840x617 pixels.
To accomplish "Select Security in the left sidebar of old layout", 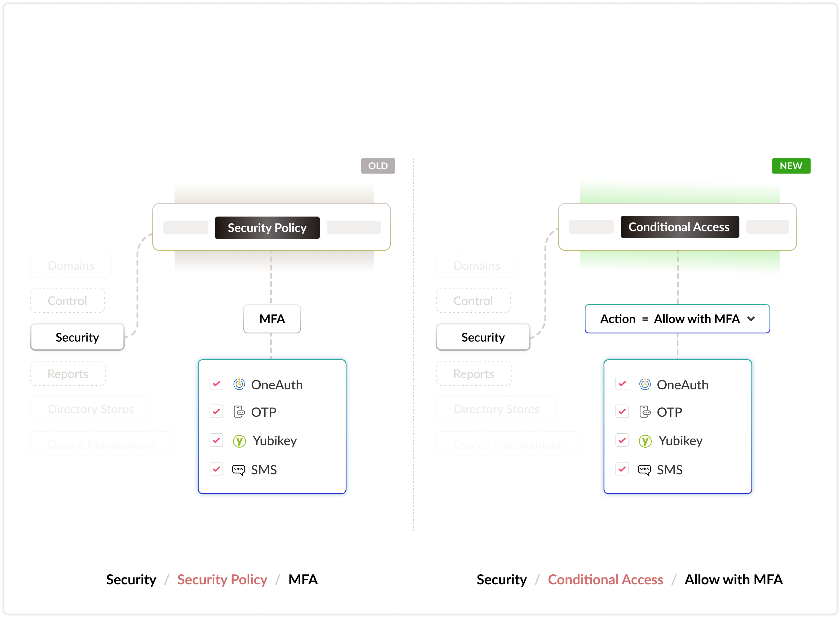I will point(77,337).
